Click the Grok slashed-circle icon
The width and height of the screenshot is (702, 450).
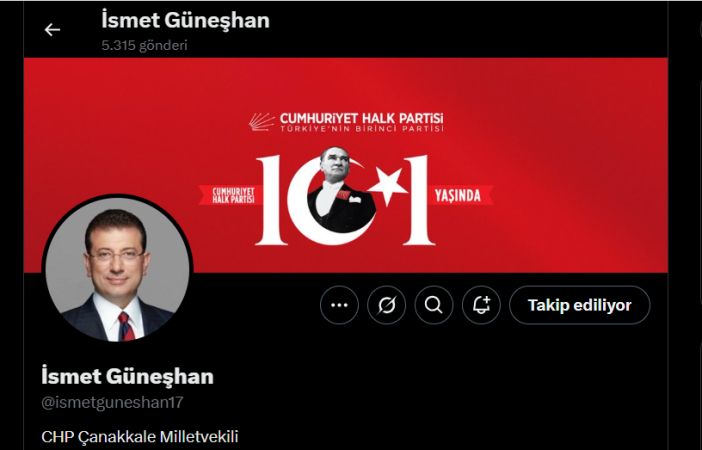coord(386,305)
